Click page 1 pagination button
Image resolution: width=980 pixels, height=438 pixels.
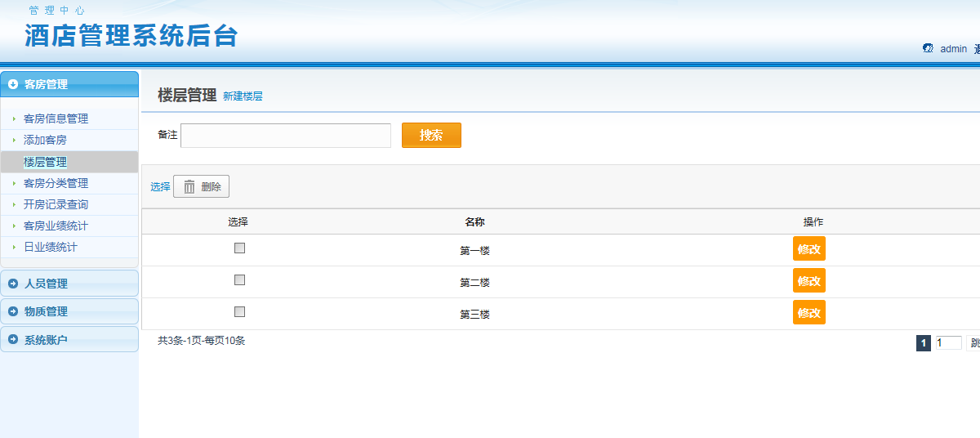[924, 343]
